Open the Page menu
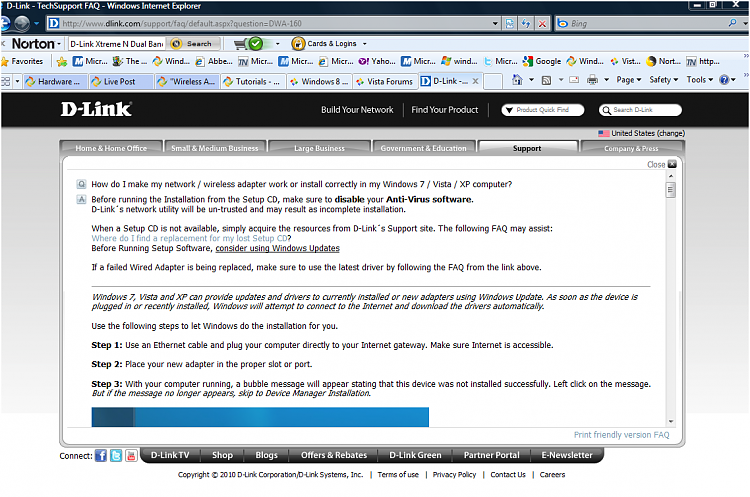The image size is (750, 497). coord(629,80)
